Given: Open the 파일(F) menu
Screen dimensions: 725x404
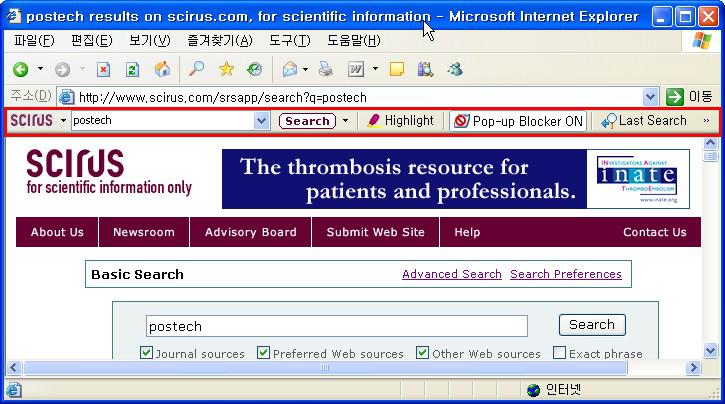Looking at the screenshot, I should [34, 41].
